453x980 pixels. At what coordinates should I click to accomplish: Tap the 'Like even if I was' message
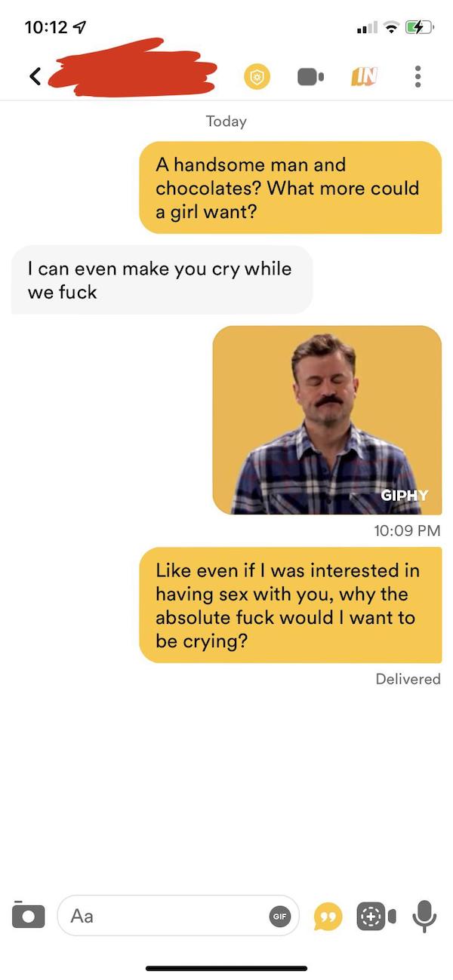pos(291,605)
